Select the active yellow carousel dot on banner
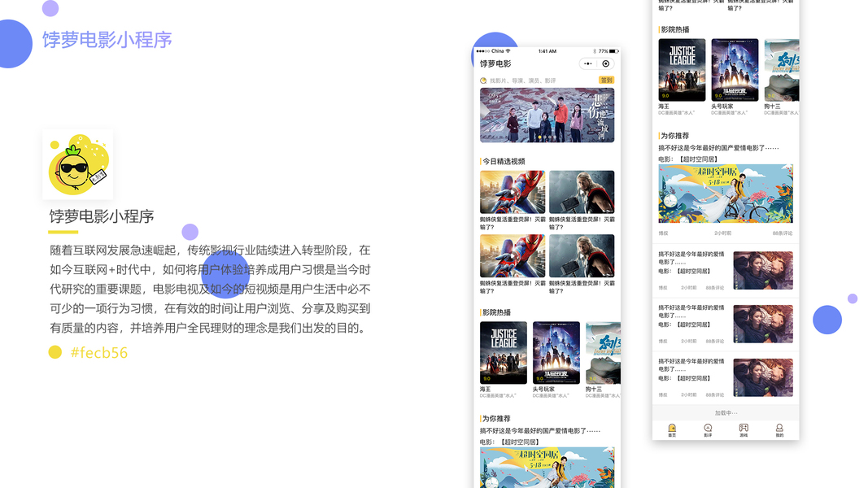 click(539, 137)
